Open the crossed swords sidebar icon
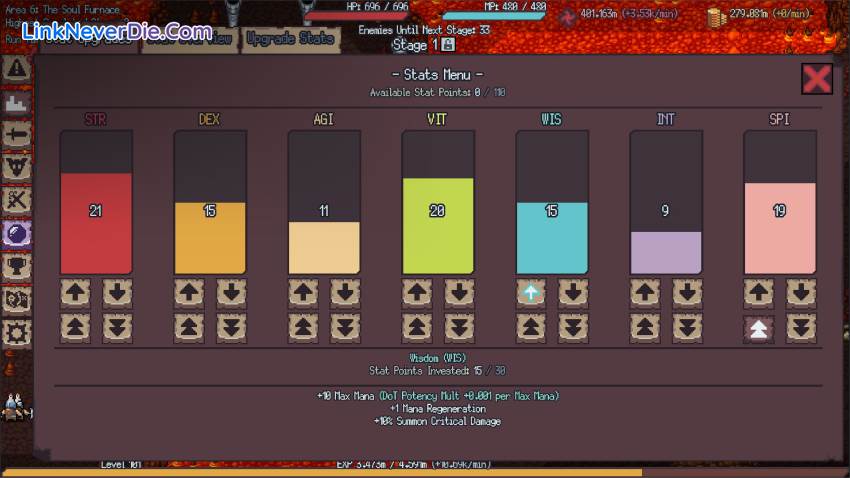The image size is (850, 478). (x=16, y=200)
